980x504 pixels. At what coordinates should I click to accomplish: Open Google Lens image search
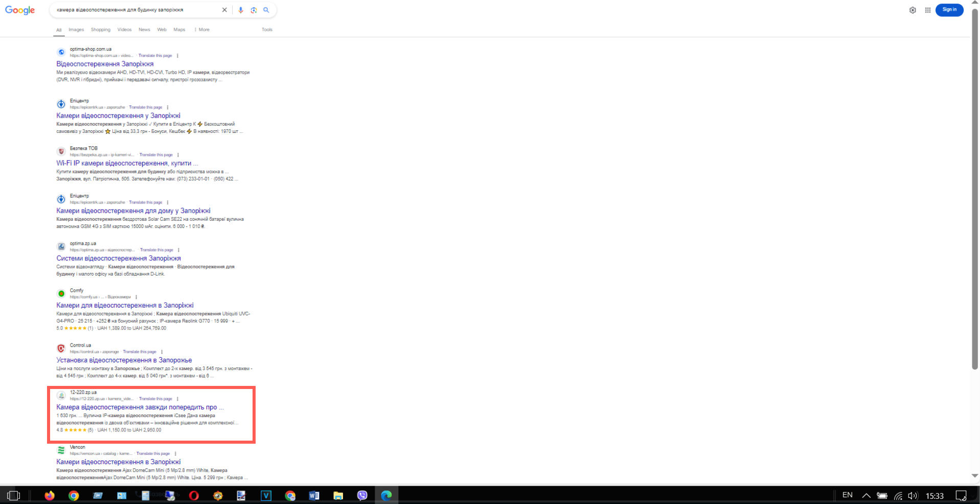254,10
